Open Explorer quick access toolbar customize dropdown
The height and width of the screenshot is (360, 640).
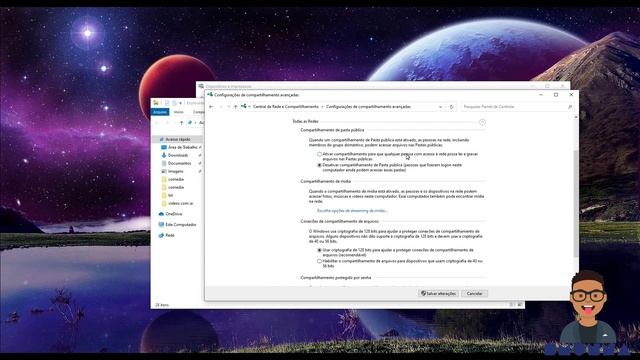(x=180, y=103)
